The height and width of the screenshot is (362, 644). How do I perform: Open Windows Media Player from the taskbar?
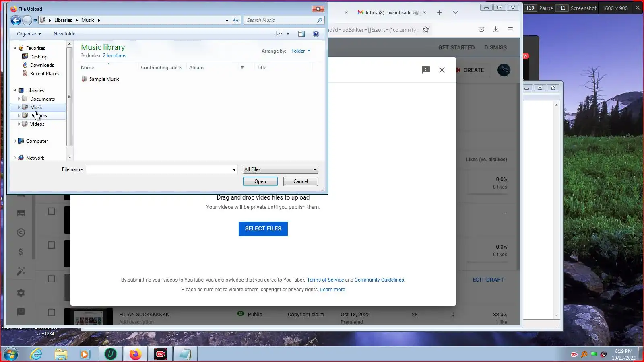[x=85, y=354]
